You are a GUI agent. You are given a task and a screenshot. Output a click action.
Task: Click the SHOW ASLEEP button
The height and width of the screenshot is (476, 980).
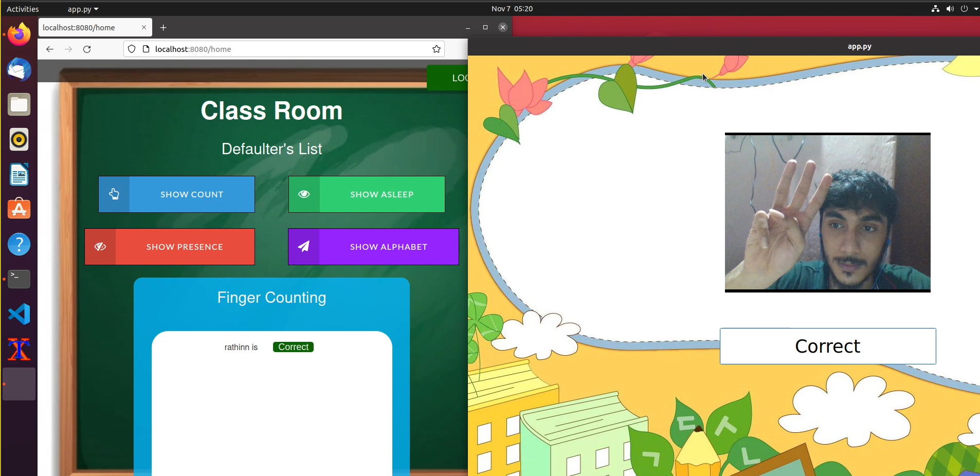367,194
